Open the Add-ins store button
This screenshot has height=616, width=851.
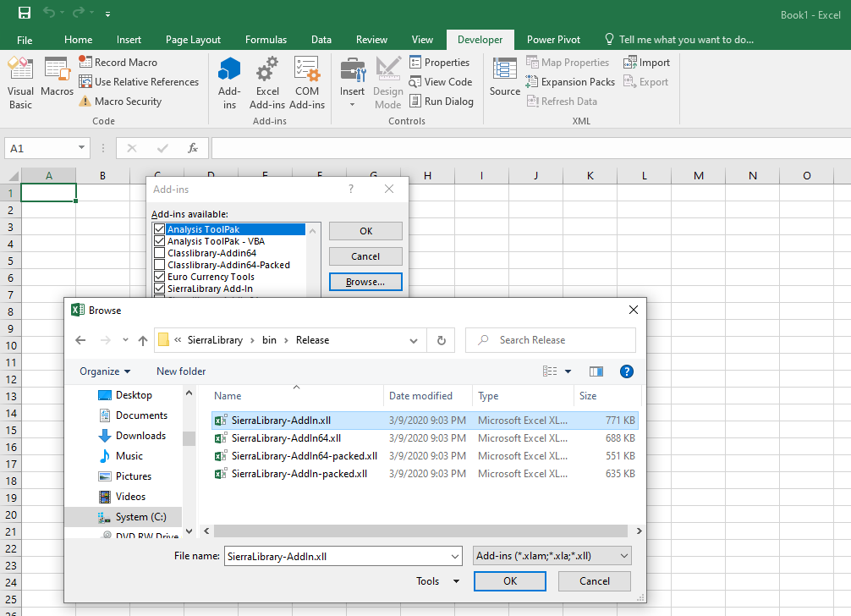(229, 83)
